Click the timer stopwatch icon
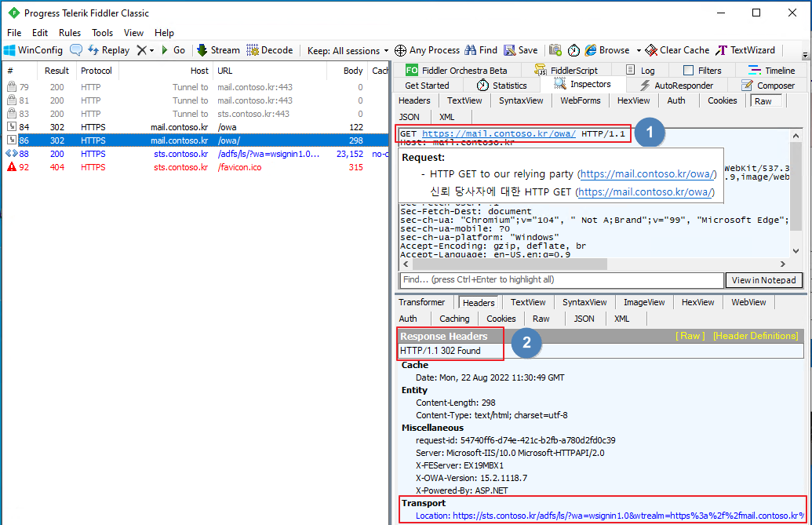 pos(573,50)
